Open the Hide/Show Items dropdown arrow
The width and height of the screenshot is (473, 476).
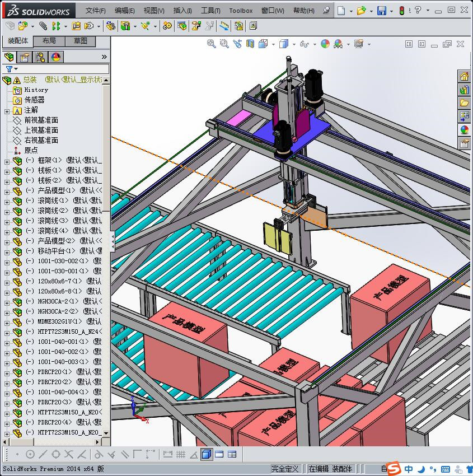[x=315, y=45]
